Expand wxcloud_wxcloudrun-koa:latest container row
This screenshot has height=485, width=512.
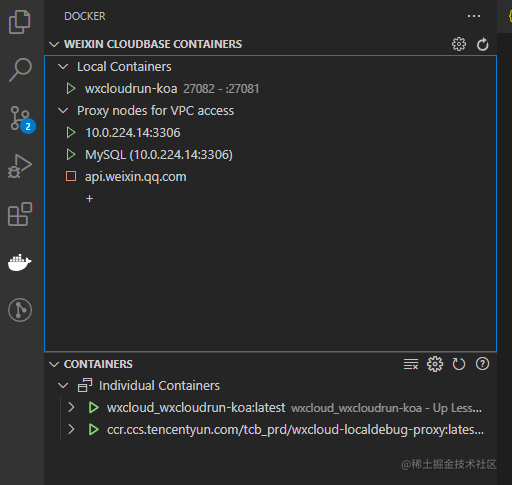[71, 407]
